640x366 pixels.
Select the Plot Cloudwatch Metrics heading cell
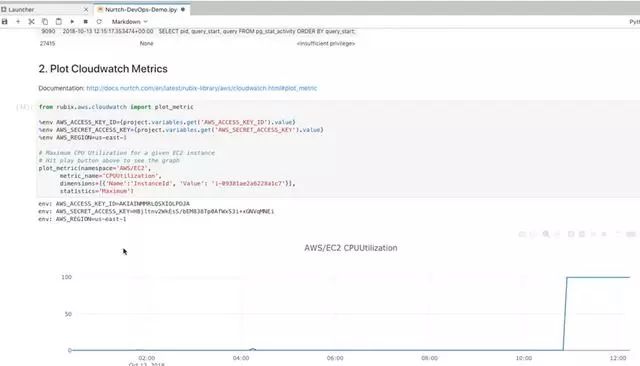[x=103, y=69]
